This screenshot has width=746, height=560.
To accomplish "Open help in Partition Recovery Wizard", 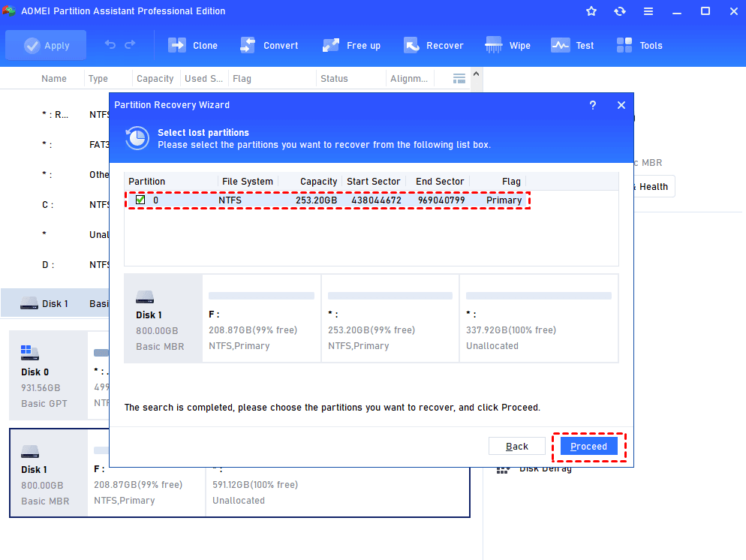I will [593, 105].
